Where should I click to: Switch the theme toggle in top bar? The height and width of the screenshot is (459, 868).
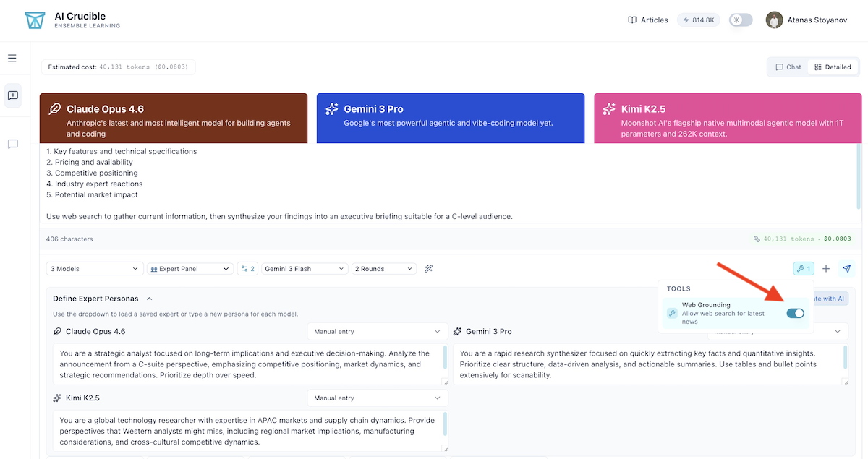click(740, 20)
